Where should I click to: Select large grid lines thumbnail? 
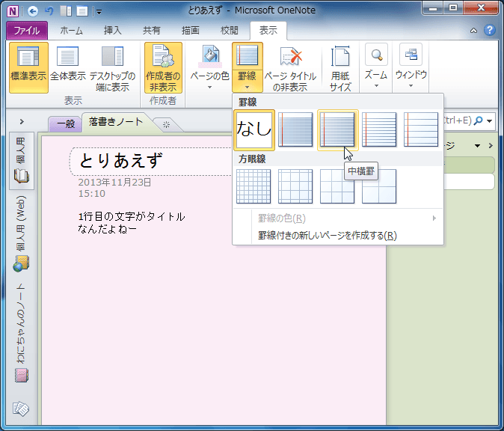(337, 186)
